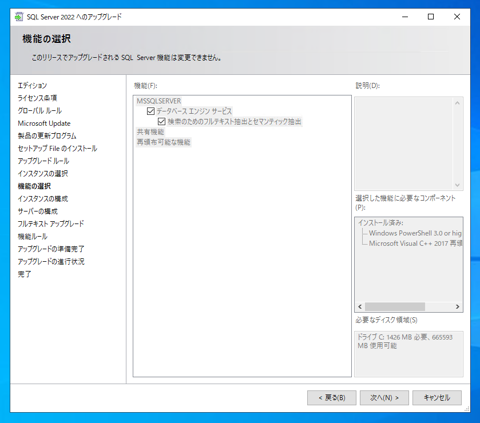Select the インスタンスの選択 step
480x423 pixels.
43,174
